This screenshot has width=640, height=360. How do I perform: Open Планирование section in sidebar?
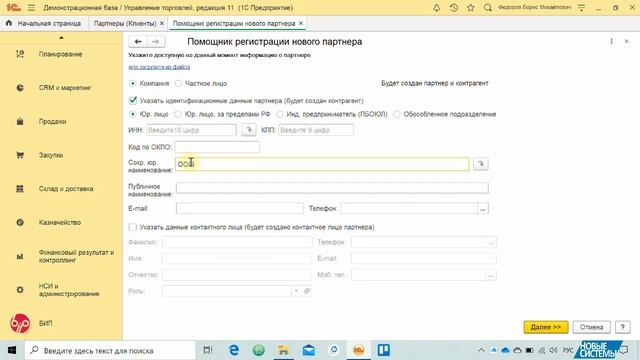(x=60, y=54)
